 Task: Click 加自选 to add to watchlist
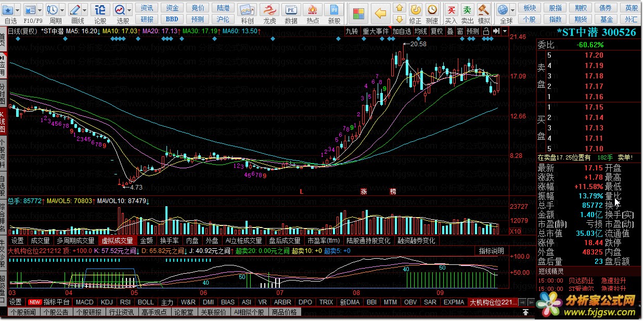click(x=402, y=31)
